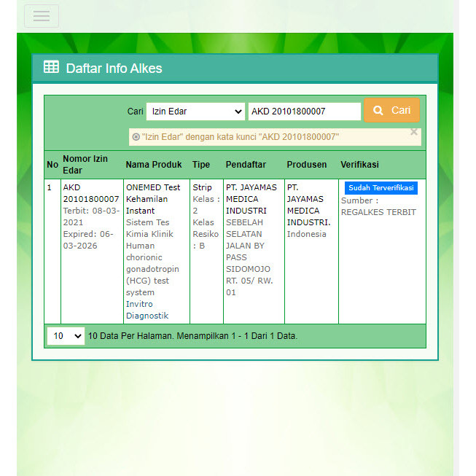This screenshot has height=476, width=476.
Task: Open the hamburger navigation menu
Action: [41, 16]
